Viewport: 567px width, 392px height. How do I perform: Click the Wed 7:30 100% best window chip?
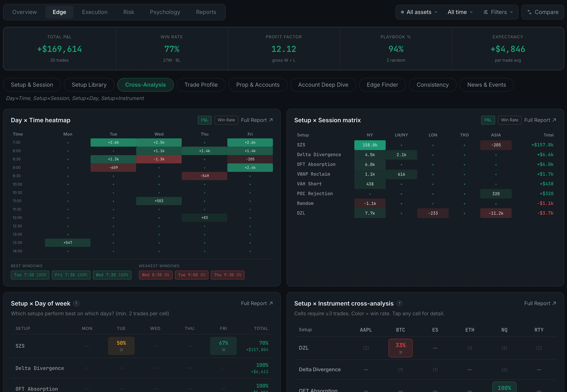[112, 275]
